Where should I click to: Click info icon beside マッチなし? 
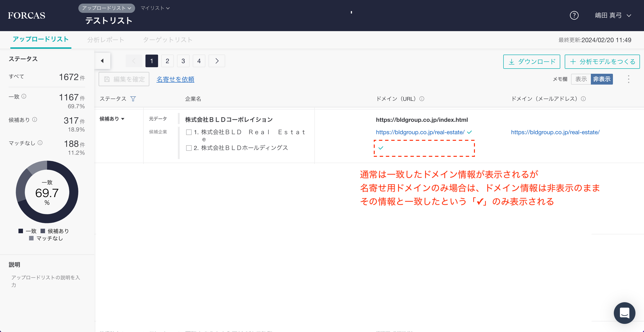click(40, 143)
